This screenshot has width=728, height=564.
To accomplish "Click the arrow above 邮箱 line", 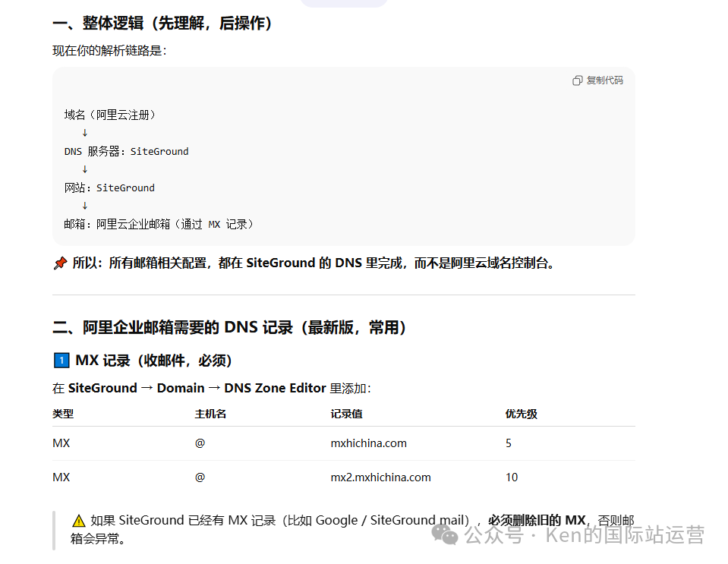I will [84, 205].
